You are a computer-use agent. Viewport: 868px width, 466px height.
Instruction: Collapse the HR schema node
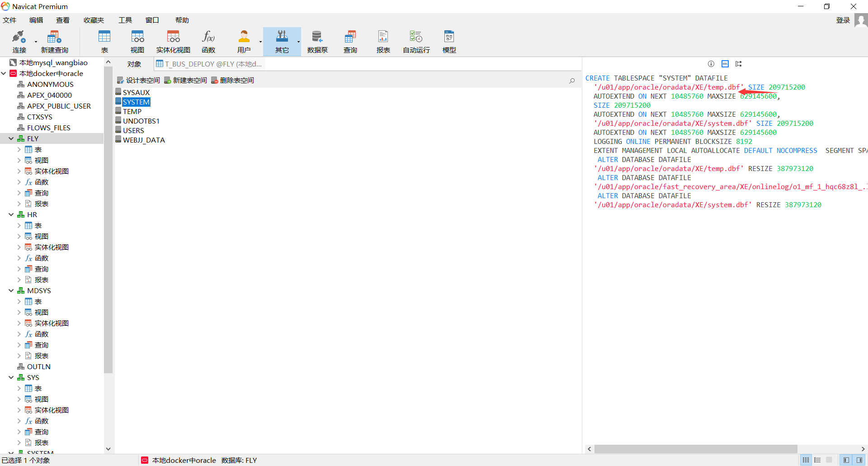click(11, 214)
